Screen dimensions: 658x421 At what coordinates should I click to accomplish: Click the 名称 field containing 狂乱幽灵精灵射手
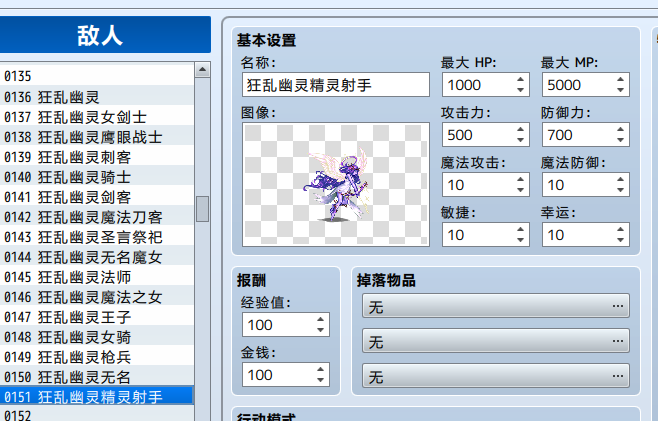(x=336, y=85)
